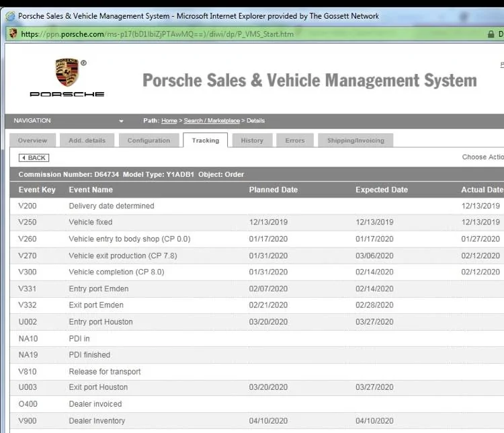Screen dimensions: 504x433
Task: Open the Search / Marketplace breadcrumb link
Action: click(x=212, y=120)
